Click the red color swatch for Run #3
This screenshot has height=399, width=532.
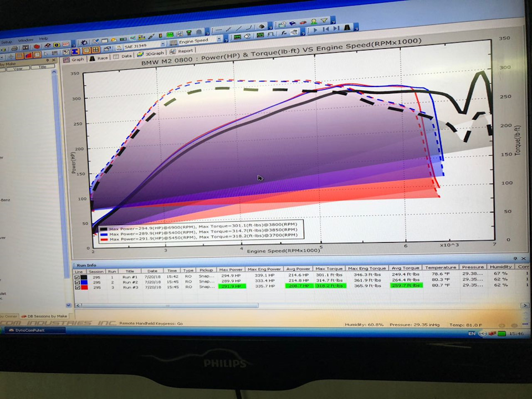point(84,288)
